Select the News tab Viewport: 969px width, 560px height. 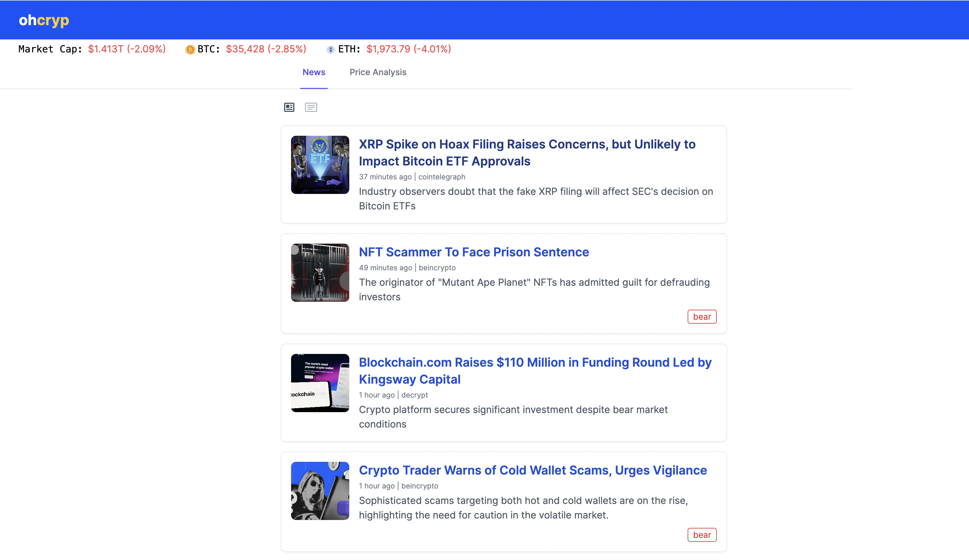(314, 72)
